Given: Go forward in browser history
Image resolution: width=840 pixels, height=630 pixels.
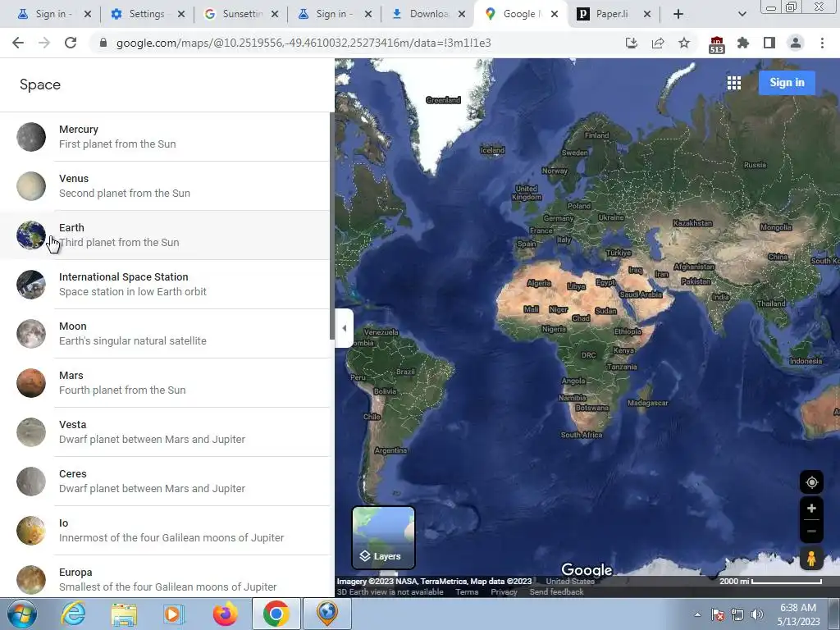Looking at the screenshot, I should (44, 43).
